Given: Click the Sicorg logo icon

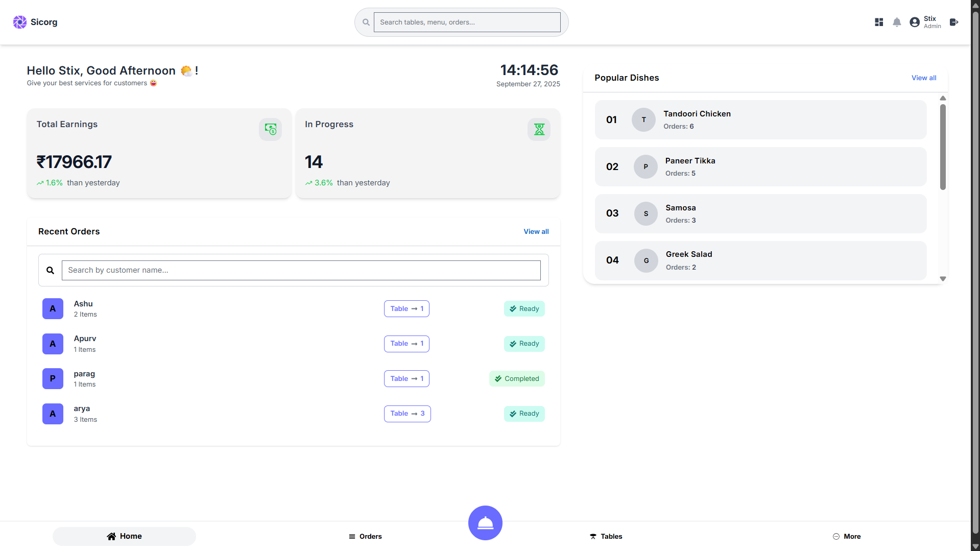Looking at the screenshot, I should click(x=19, y=22).
